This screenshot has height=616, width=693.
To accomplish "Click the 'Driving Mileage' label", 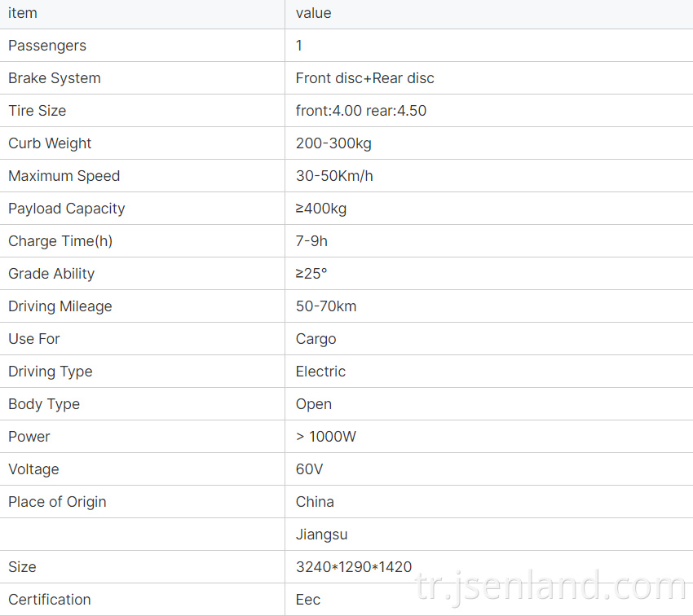I will [x=60, y=306].
